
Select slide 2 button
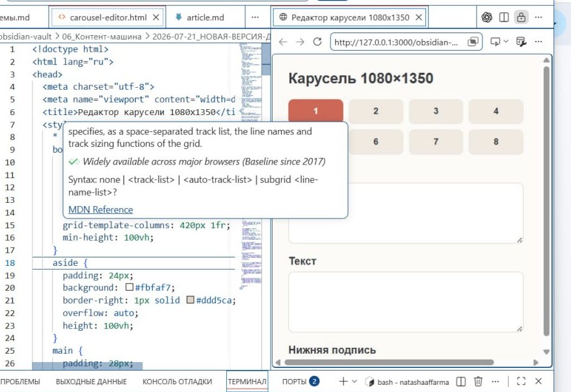point(376,111)
